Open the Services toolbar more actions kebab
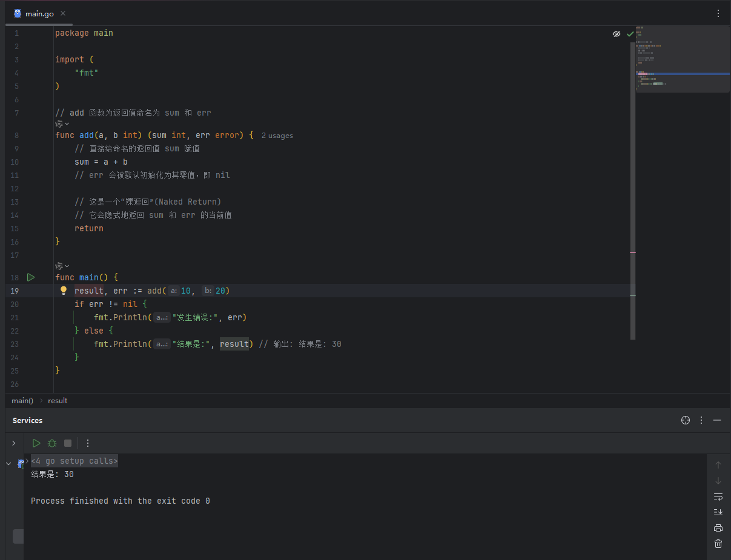The width and height of the screenshot is (731, 560). pyautogui.click(x=88, y=443)
